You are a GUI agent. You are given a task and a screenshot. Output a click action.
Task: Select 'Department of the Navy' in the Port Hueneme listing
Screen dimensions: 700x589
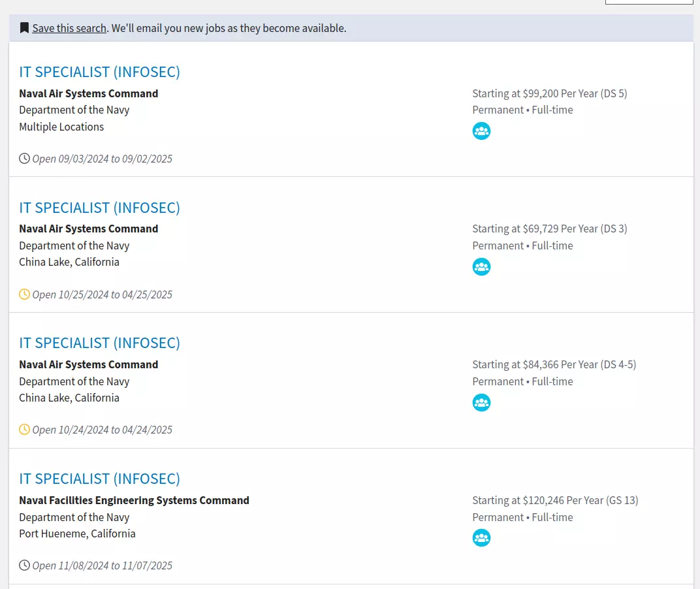(74, 517)
